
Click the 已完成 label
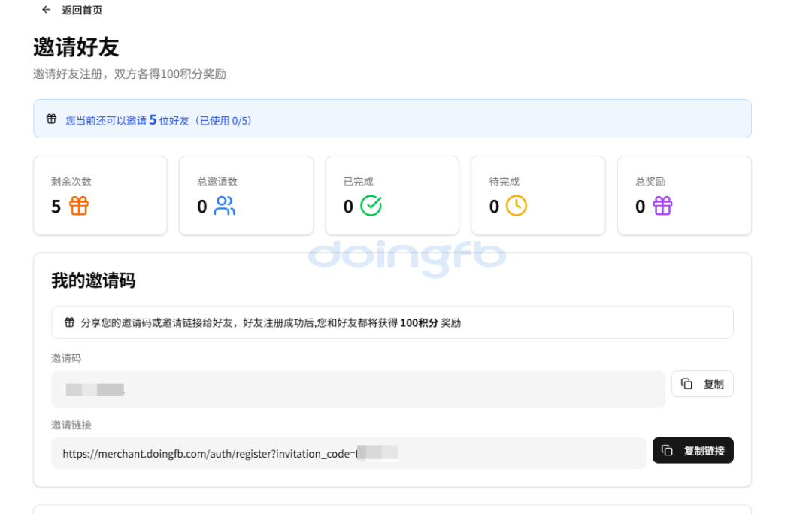(x=359, y=182)
